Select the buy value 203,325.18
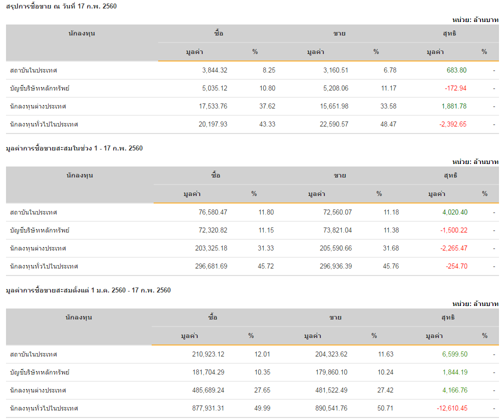 pyautogui.click(x=206, y=248)
